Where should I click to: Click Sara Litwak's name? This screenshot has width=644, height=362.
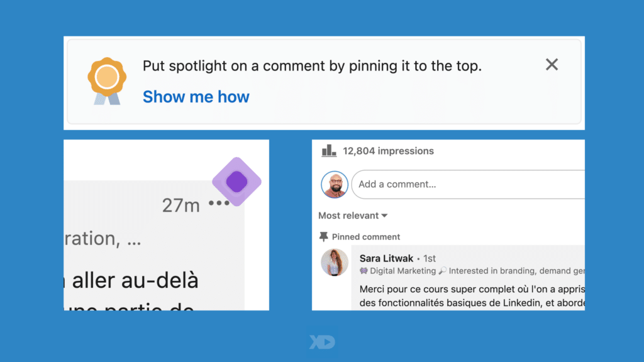point(386,258)
